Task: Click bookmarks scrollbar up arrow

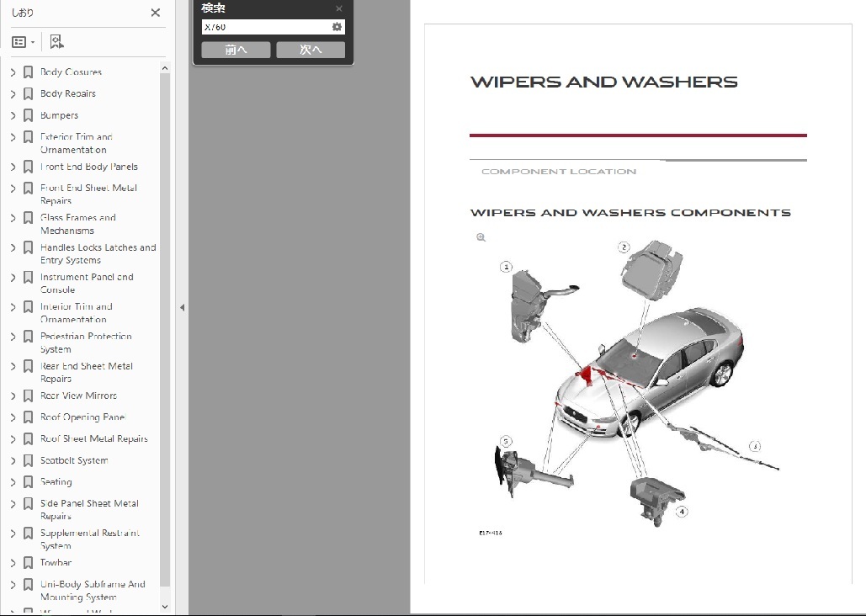Action: pos(165,68)
